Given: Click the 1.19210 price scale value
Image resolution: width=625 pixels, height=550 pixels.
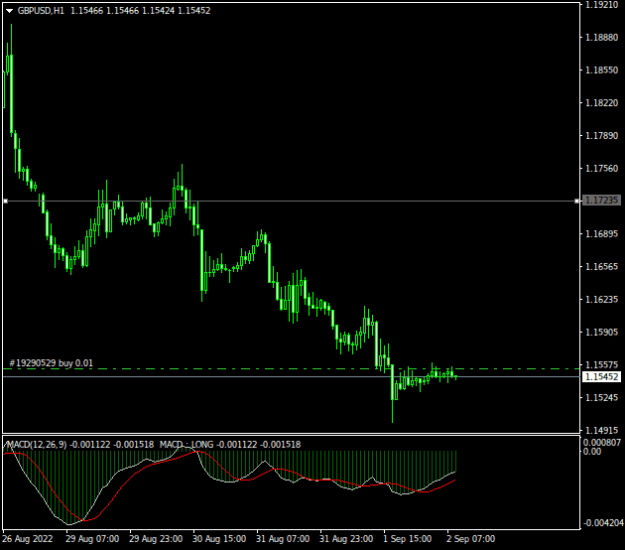Looking at the screenshot, I should click(601, 5).
